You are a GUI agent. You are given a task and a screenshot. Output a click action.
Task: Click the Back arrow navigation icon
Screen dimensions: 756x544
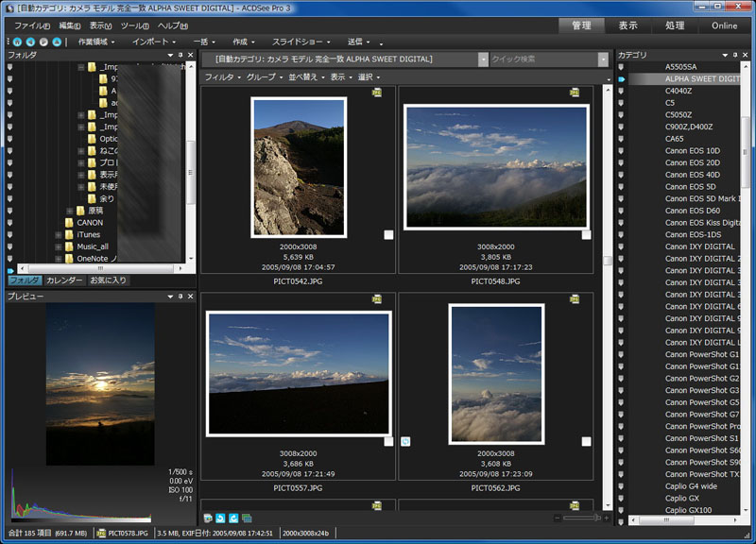pyautogui.click(x=31, y=42)
